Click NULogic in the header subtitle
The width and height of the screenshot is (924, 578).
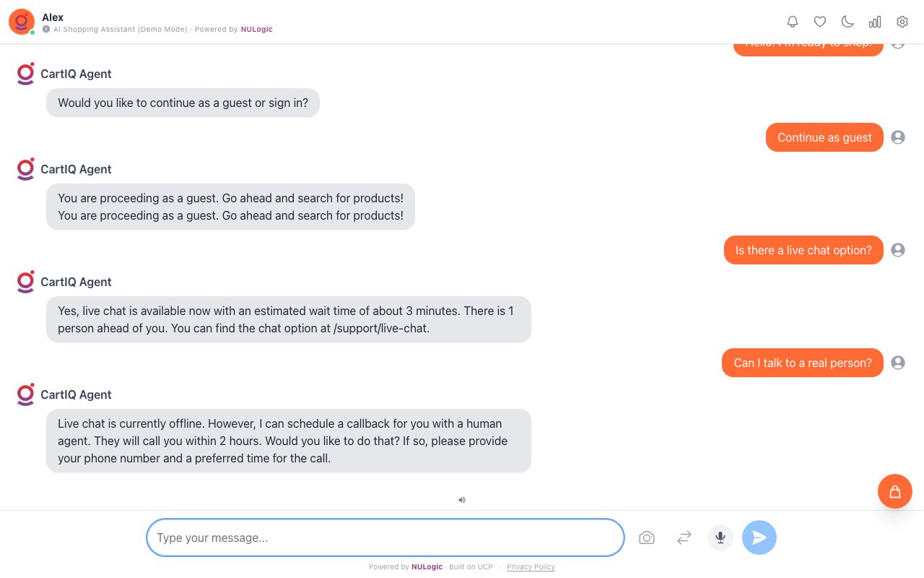[256, 29]
